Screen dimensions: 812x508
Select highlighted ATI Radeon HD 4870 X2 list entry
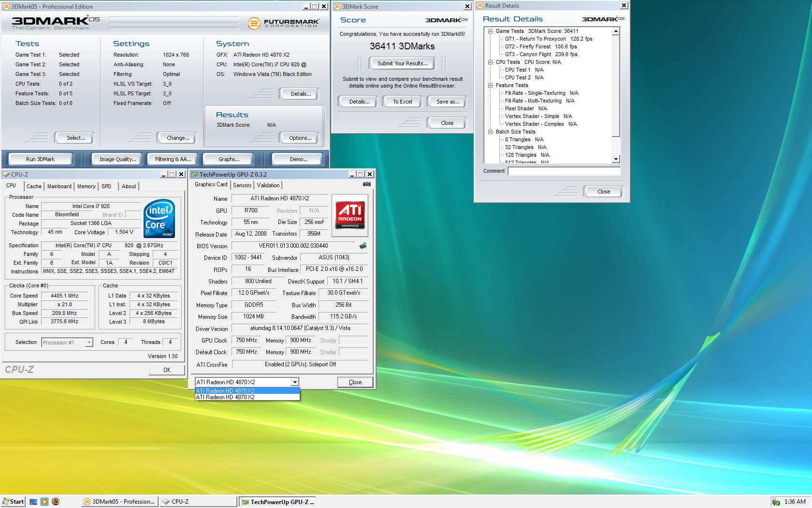pyautogui.click(x=247, y=391)
